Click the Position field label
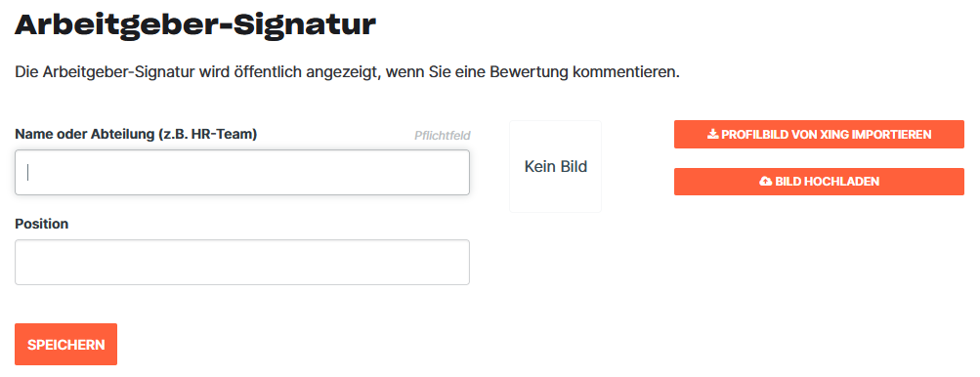The image size is (980, 377). point(41,224)
